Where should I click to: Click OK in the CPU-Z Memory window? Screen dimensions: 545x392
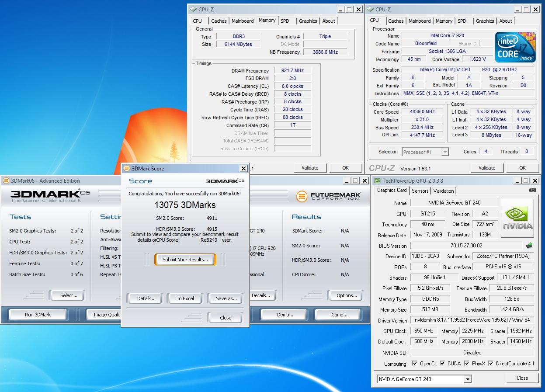(345, 168)
